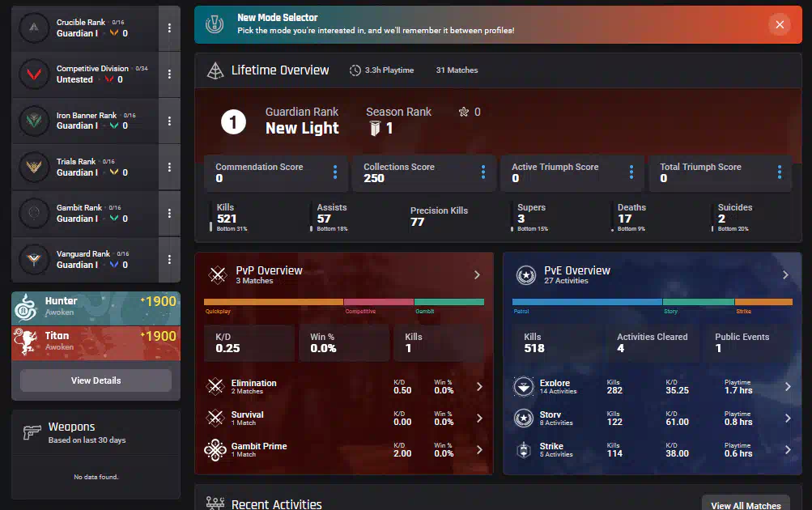
Task: Click the Guardian Rank number 1 badge
Action: (233, 122)
